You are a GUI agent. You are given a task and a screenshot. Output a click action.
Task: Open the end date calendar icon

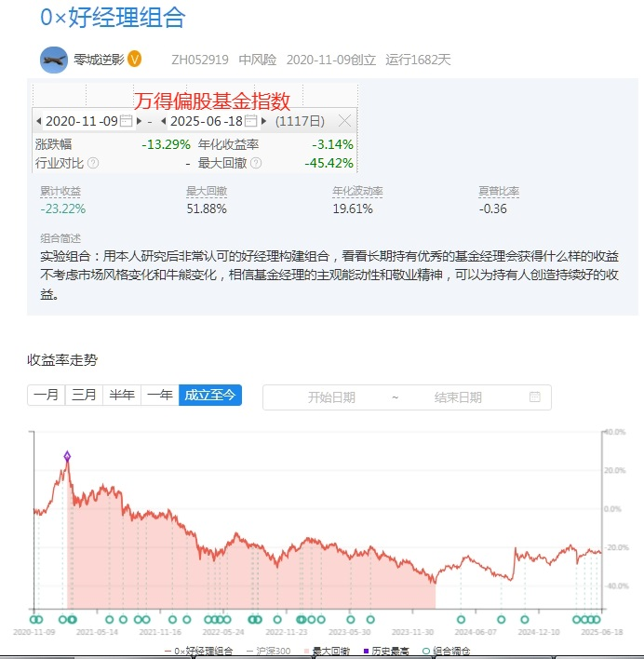[x=250, y=121]
